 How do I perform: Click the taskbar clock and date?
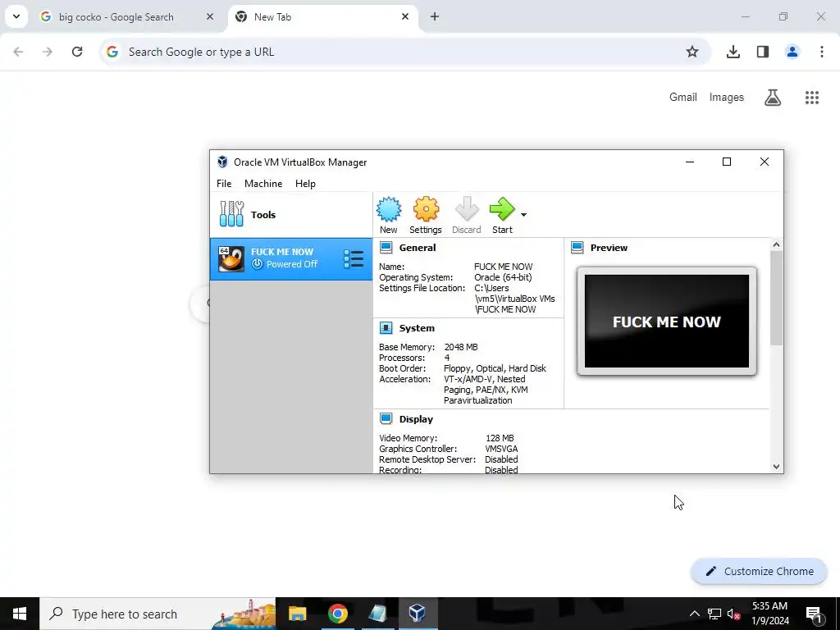[x=769, y=614]
